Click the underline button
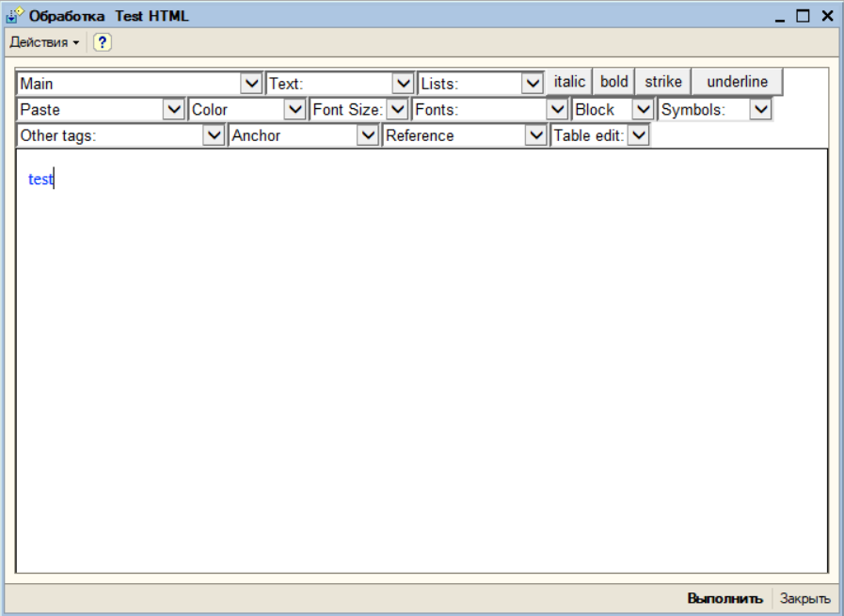This screenshot has width=844, height=616. point(737,82)
